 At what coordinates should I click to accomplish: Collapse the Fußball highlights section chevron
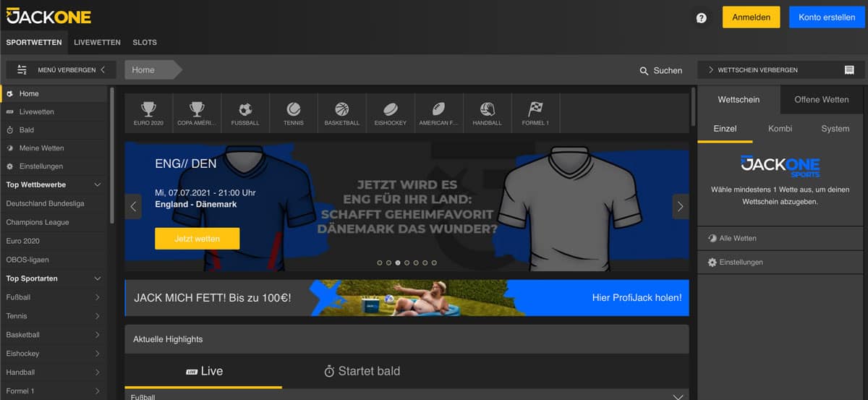[x=678, y=397]
